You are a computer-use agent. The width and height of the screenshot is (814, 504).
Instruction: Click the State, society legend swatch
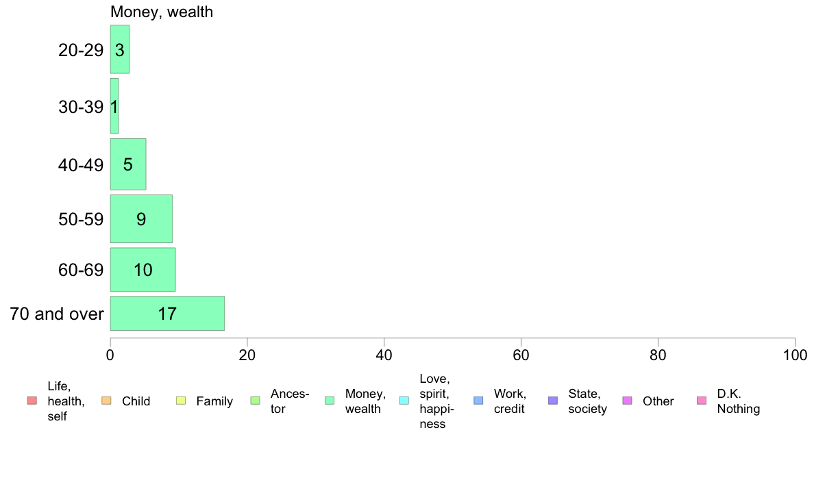pos(553,401)
